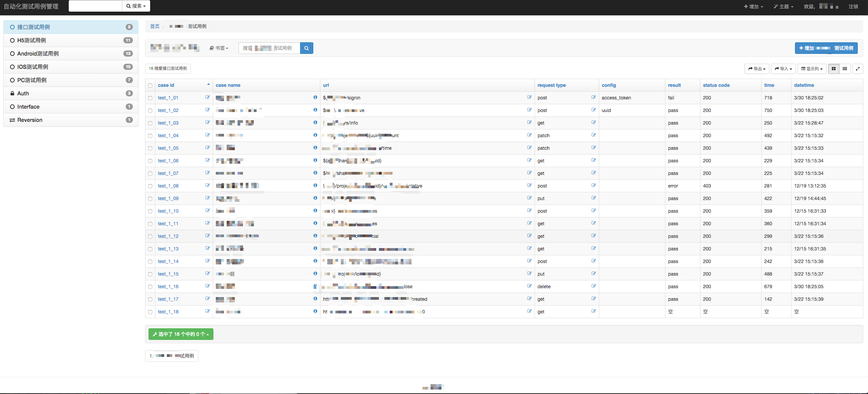Expand the 书签 bookmarks dropdown
Viewport: 868px width, 394px height.
pyautogui.click(x=219, y=48)
